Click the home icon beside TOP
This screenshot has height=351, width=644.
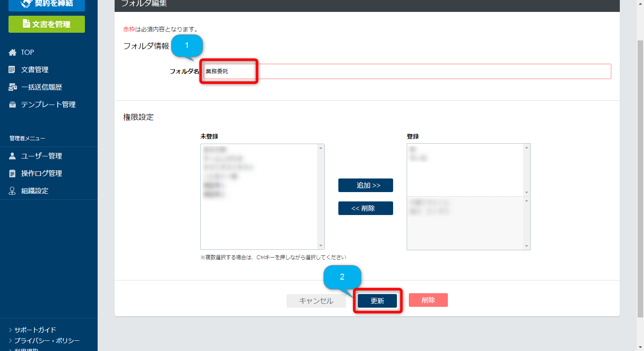12,52
